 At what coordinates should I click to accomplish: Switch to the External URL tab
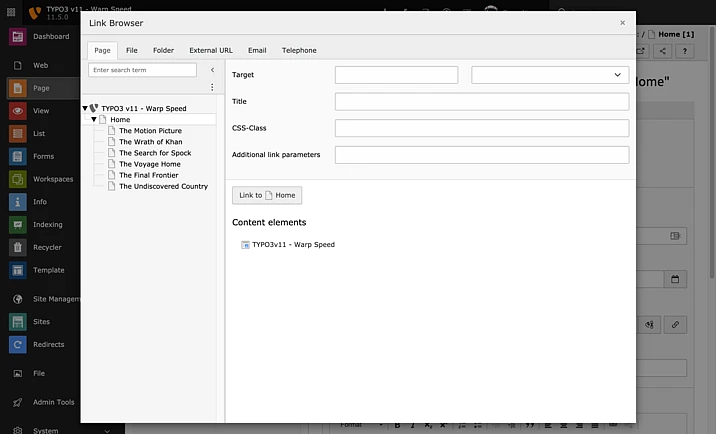point(210,50)
